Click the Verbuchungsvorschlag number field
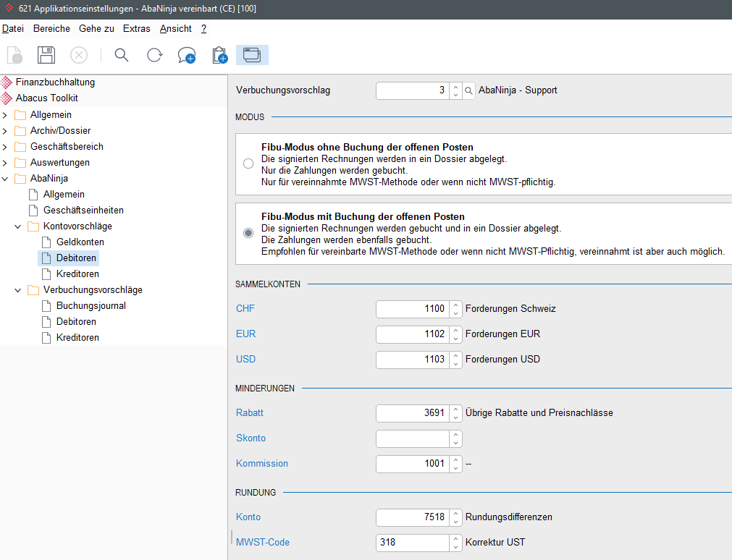732x560 pixels. (x=413, y=90)
